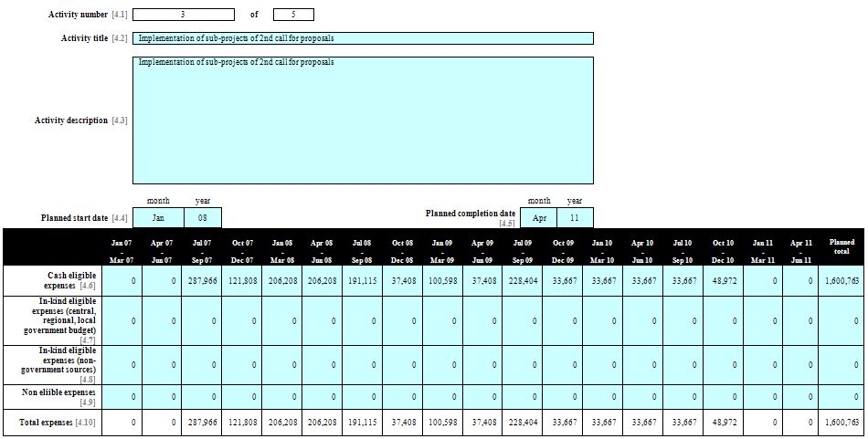Select cash expenses cell 48,972 for Oct 10

[724, 280]
